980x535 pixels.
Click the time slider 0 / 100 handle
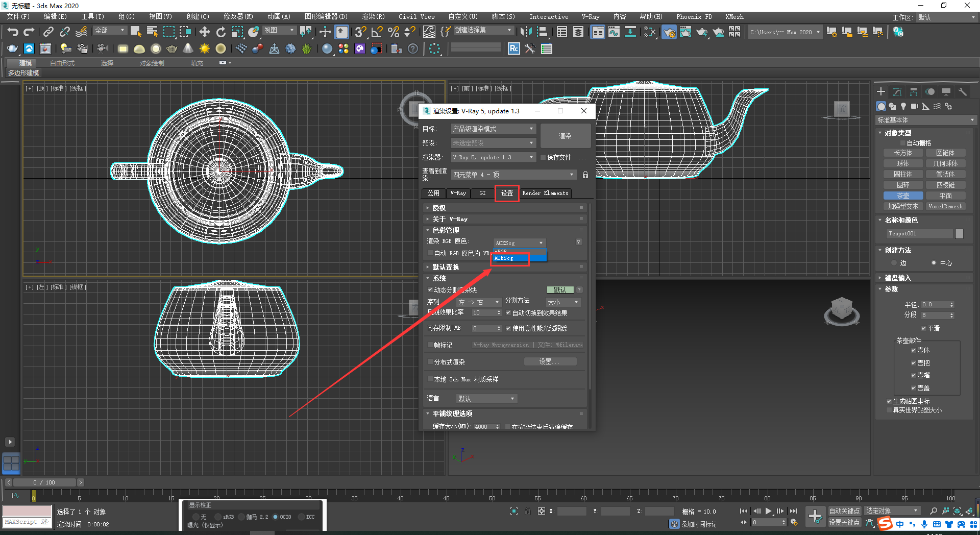click(44, 482)
